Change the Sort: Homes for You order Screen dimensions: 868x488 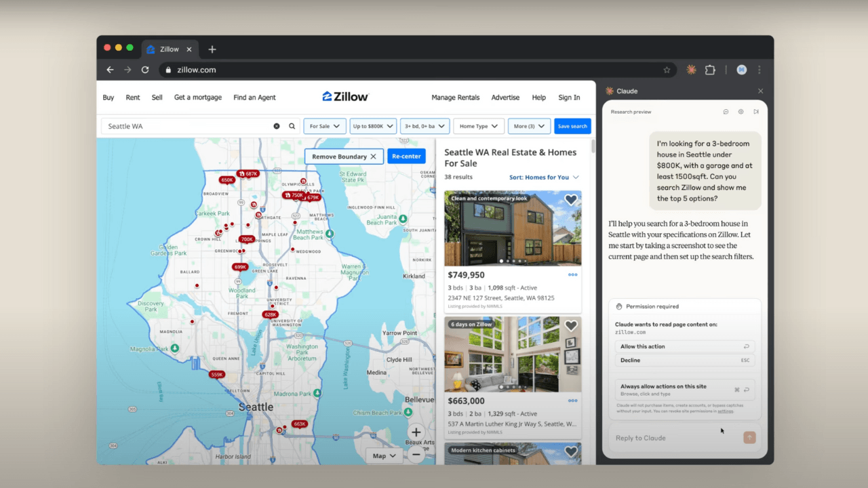point(544,178)
